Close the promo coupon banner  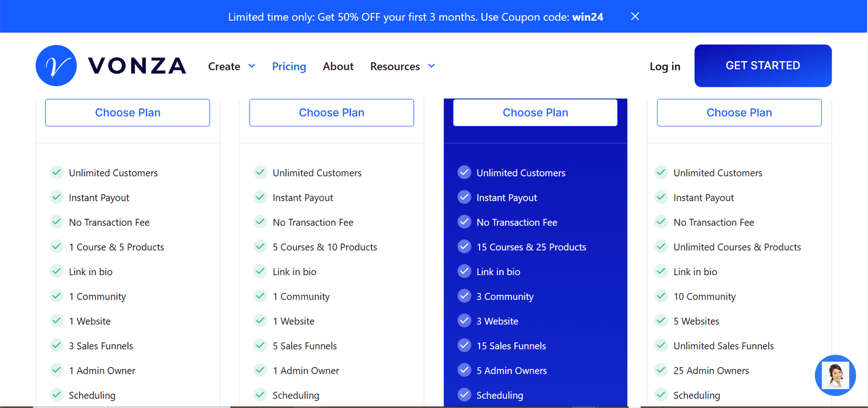635,16
